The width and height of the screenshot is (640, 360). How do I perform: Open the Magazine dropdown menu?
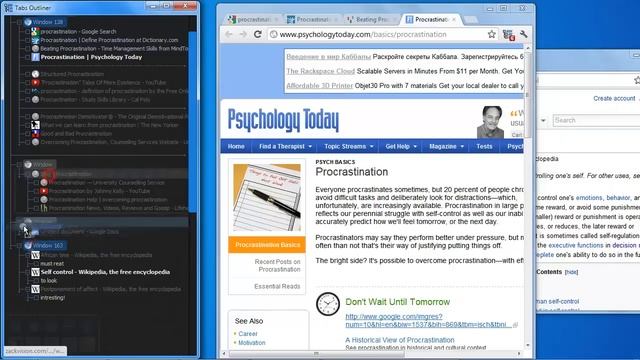click(446, 146)
